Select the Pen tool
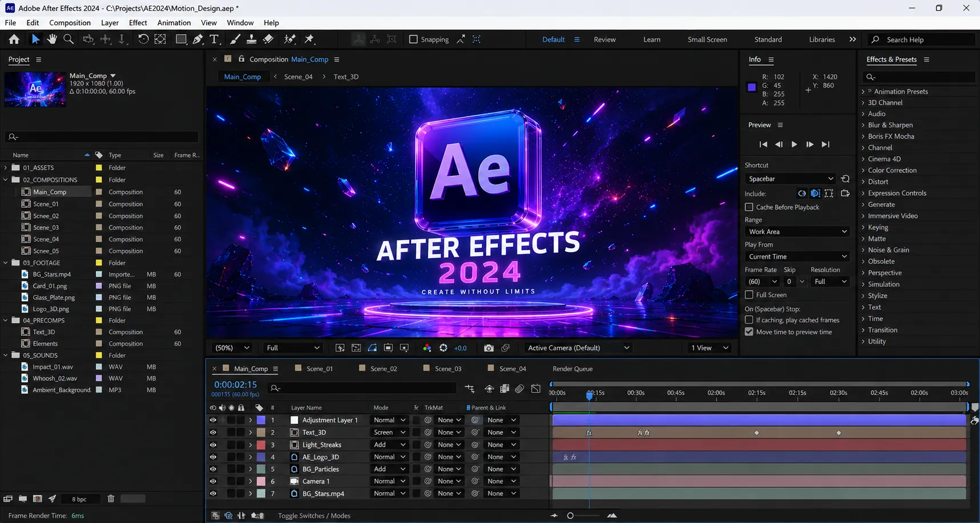This screenshot has width=980, height=523. point(197,39)
